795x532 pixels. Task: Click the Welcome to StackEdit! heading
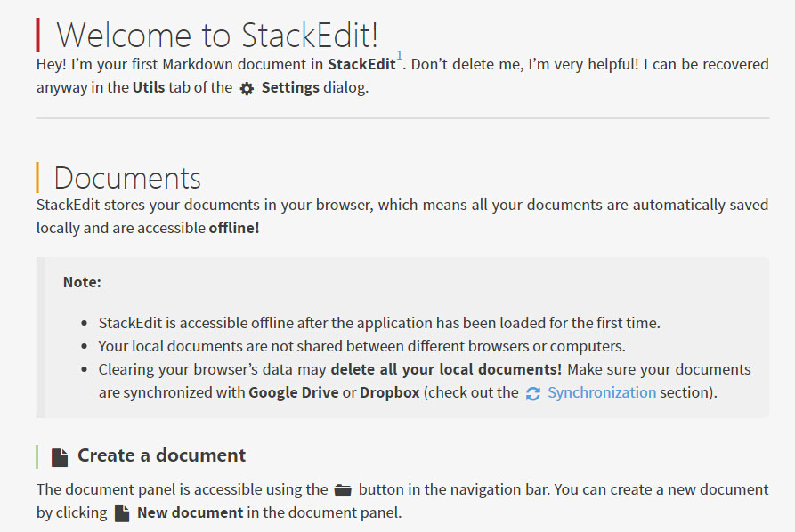[x=217, y=36]
